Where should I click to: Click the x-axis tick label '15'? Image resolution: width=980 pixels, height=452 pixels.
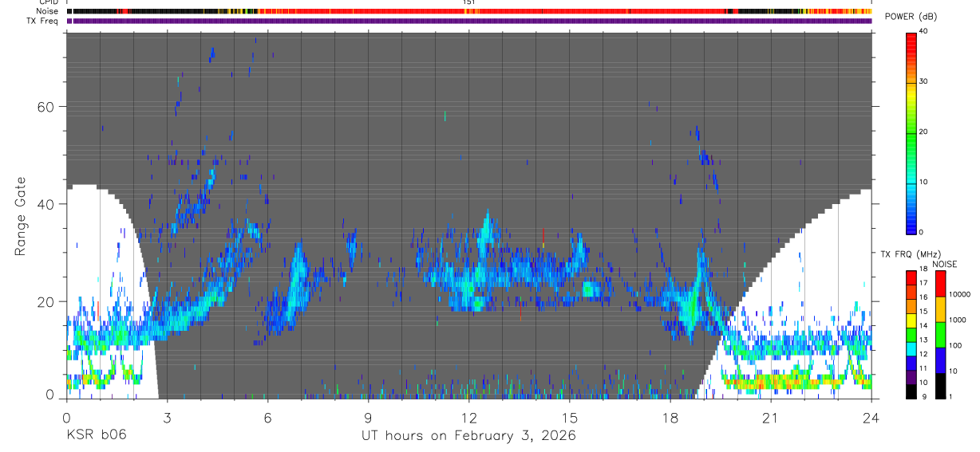[570, 418]
